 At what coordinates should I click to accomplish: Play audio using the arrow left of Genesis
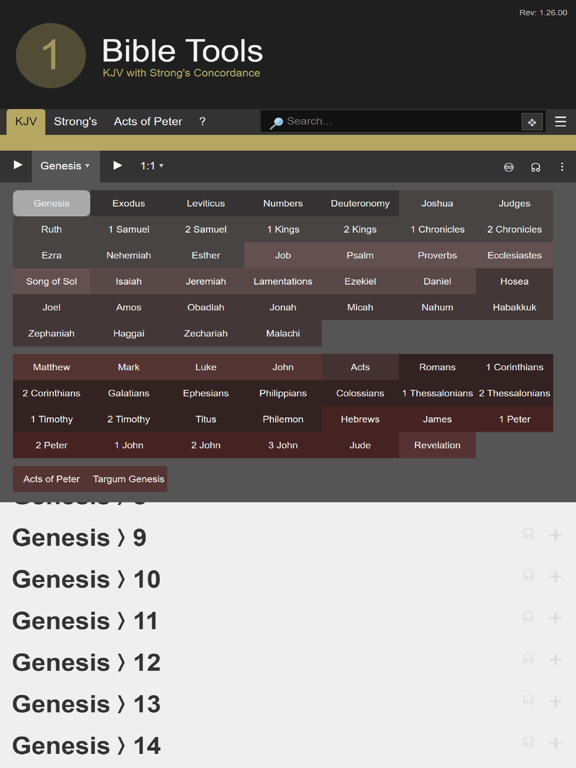(18, 165)
